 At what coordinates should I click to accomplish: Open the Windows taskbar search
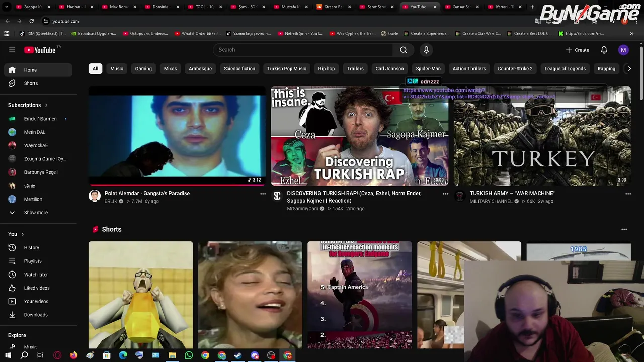(24, 355)
